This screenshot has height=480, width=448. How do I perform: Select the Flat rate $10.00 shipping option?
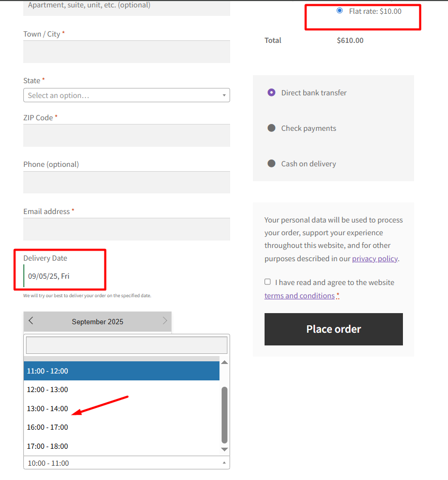pos(339,10)
